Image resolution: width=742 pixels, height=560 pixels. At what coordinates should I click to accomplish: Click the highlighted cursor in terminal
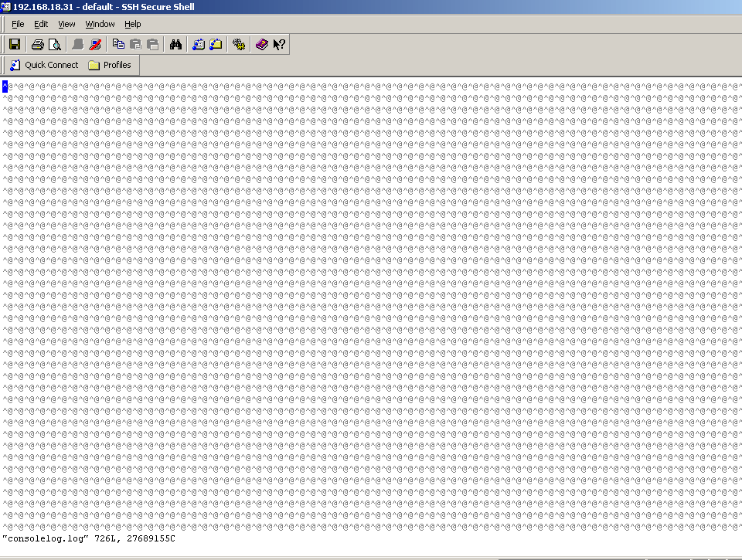pos(5,86)
